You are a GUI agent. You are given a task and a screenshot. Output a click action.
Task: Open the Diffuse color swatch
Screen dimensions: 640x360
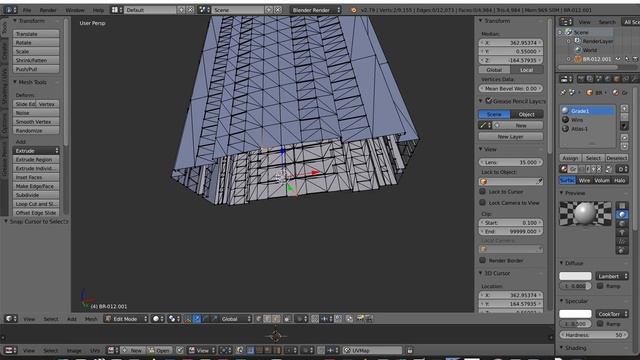point(575,276)
